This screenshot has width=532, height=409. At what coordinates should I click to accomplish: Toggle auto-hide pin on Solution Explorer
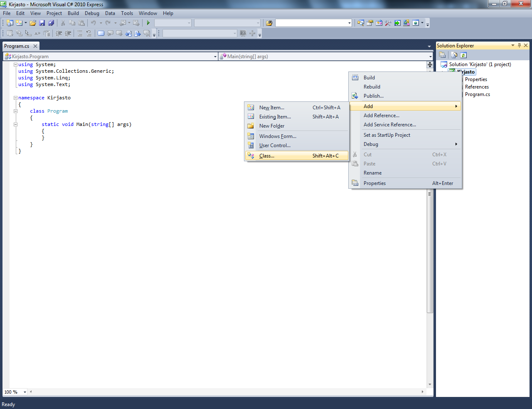(519, 45)
